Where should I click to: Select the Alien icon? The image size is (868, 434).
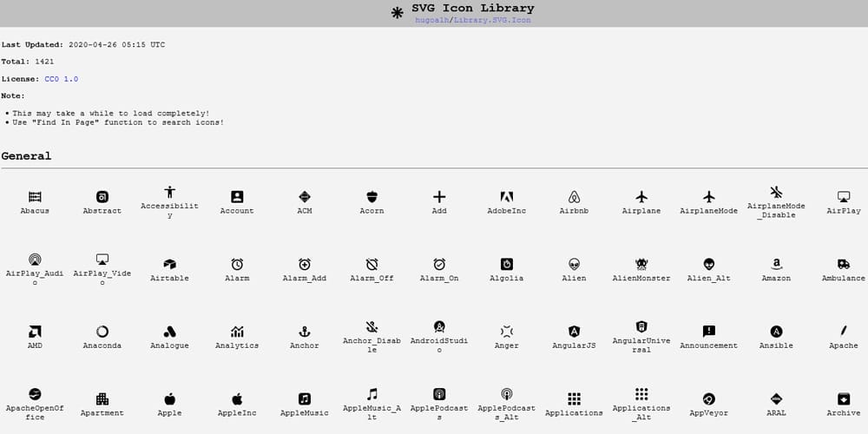574,264
